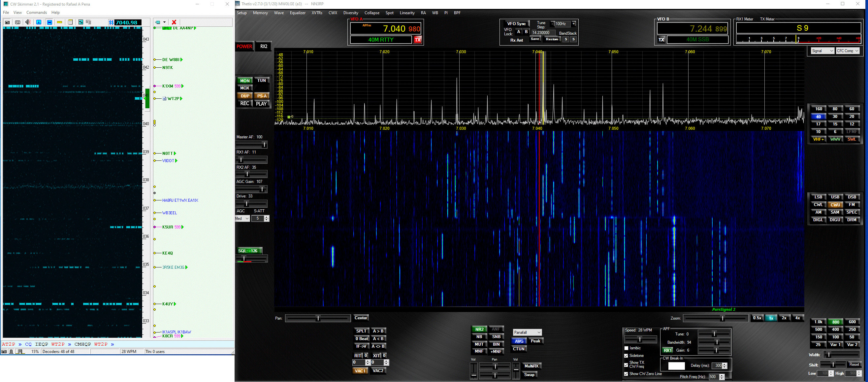Open the Commands menu in CW Skimmer
The image size is (868, 382).
click(36, 13)
